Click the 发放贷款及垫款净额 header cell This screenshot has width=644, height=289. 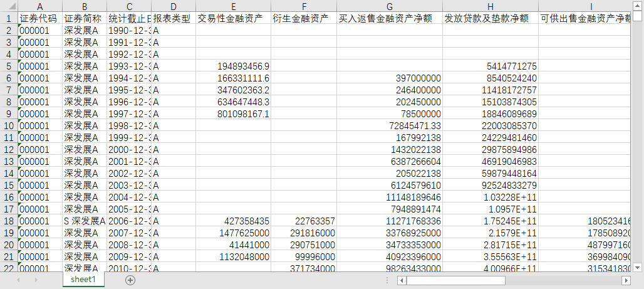pos(491,19)
